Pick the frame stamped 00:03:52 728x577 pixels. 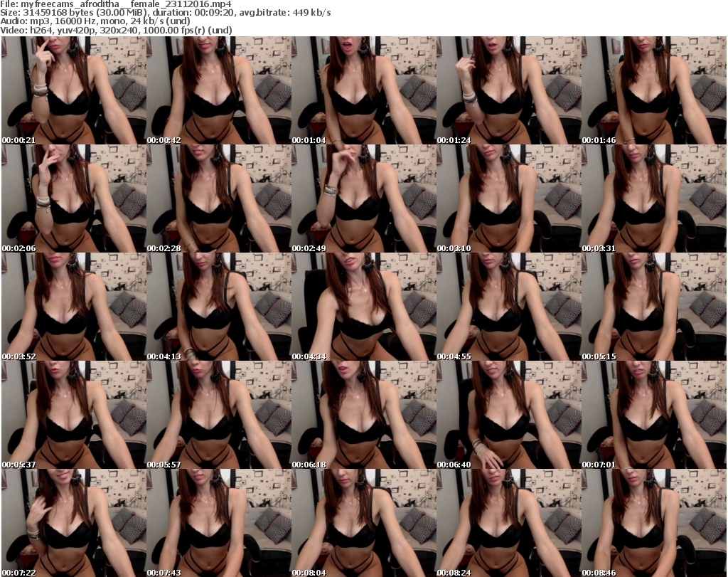click(74, 307)
